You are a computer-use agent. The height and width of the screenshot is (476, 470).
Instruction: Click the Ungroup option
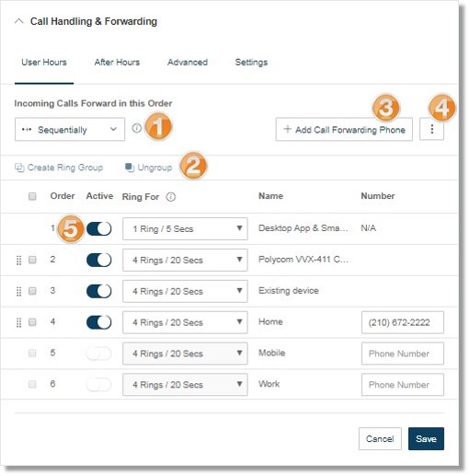click(149, 168)
